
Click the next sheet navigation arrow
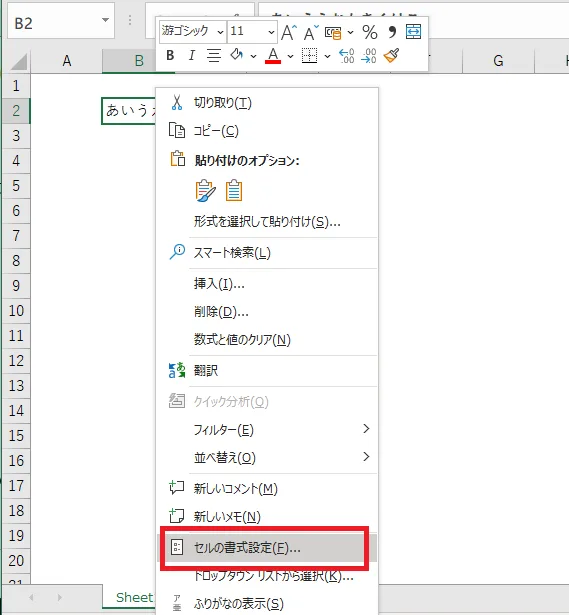click(x=60, y=597)
